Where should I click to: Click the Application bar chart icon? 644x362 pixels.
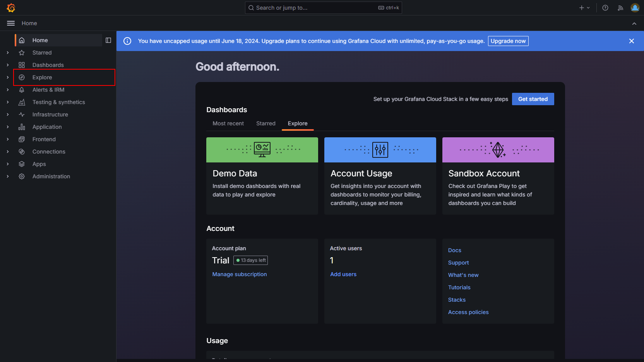coord(22,127)
